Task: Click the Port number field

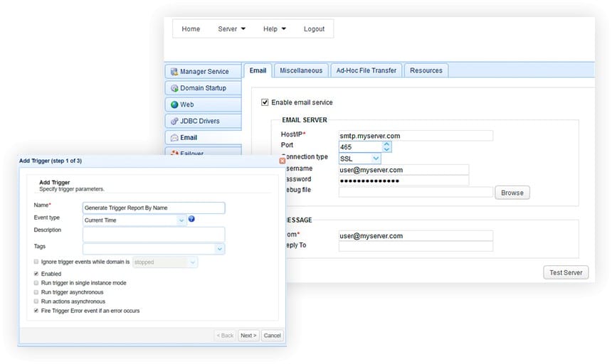Action: coord(361,147)
